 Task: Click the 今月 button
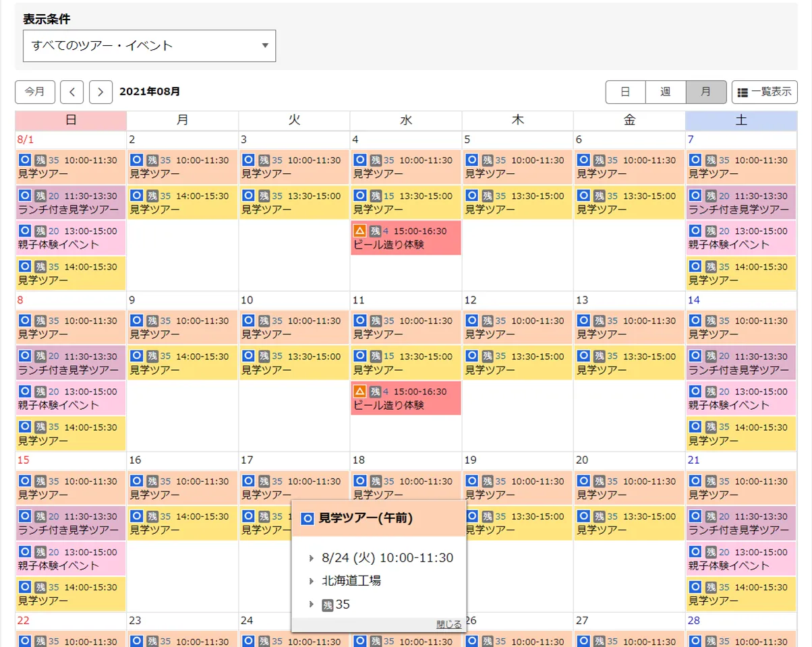[35, 92]
